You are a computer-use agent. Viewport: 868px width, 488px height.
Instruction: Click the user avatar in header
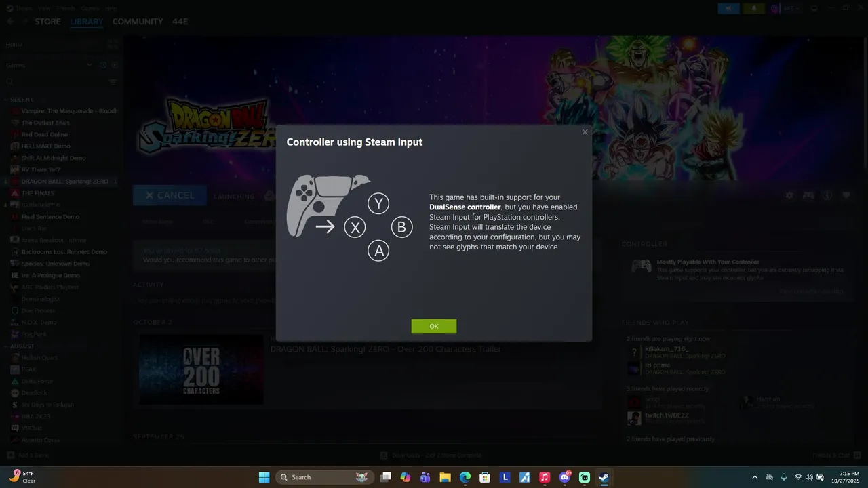776,9
